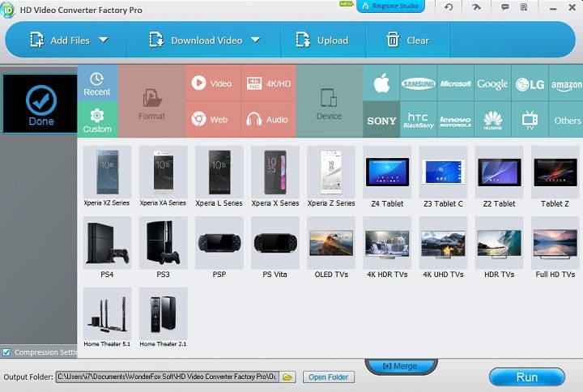Start conversion with the Run button
This screenshot has height=392, width=583.
[527, 377]
